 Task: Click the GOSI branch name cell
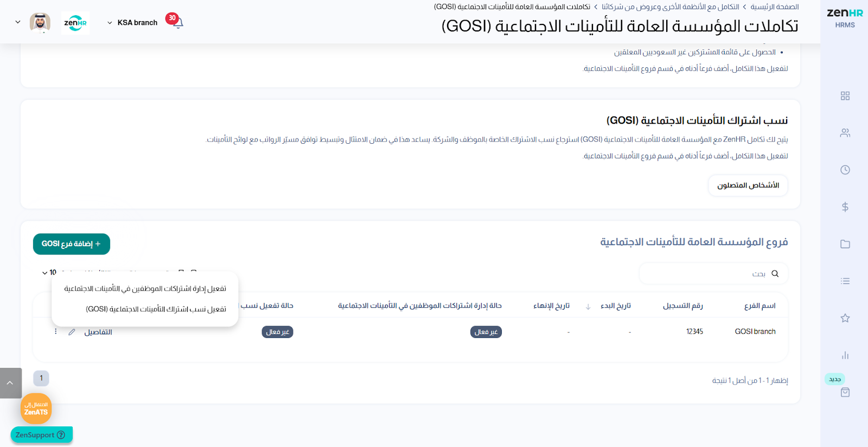(755, 331)
